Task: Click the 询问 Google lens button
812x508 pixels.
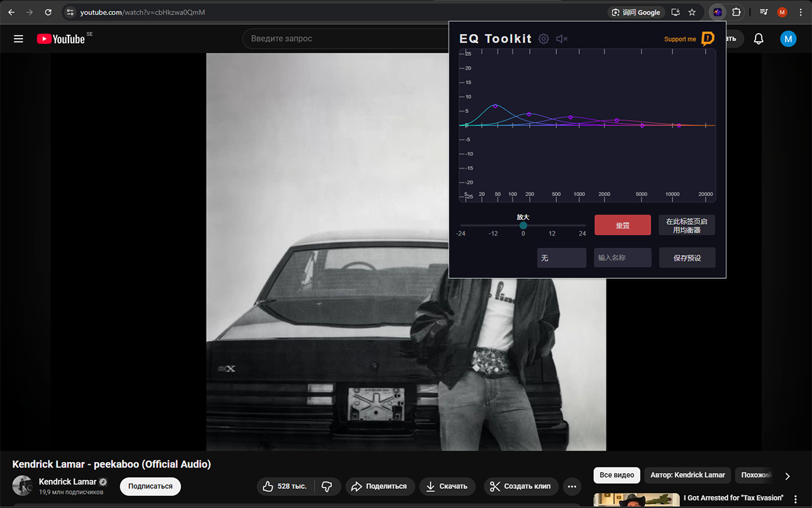Action: (x=635, y=12)
